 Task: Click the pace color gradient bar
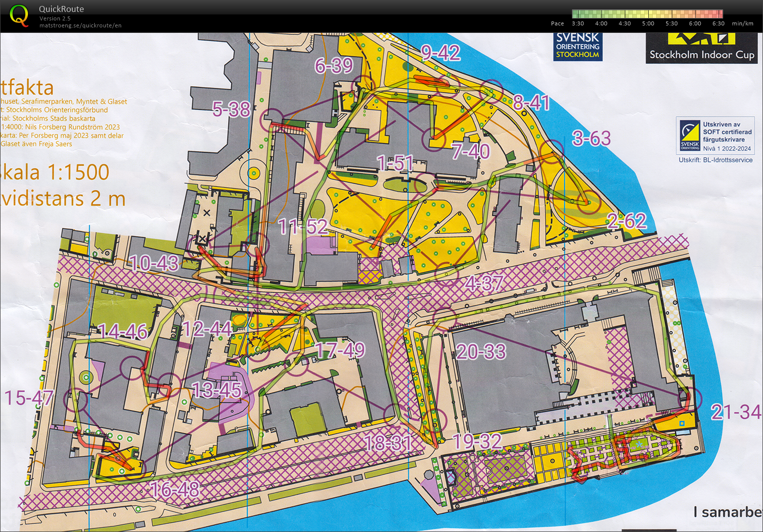point(647,14)
